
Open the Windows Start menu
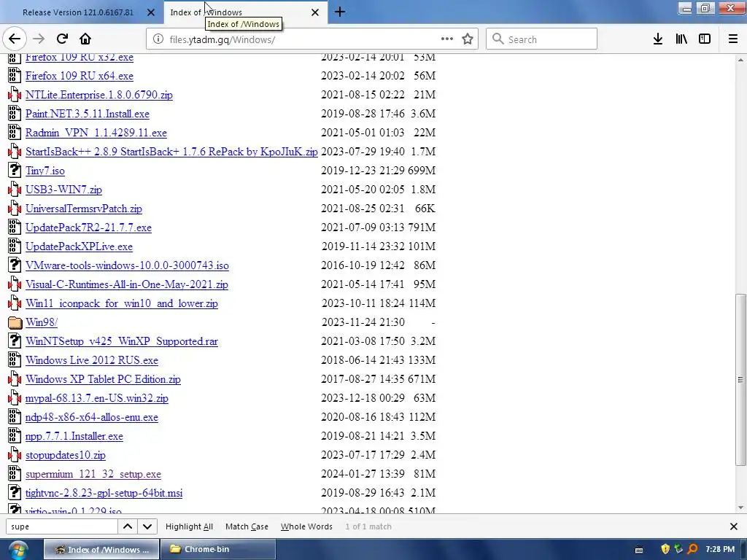click(18, 550)
